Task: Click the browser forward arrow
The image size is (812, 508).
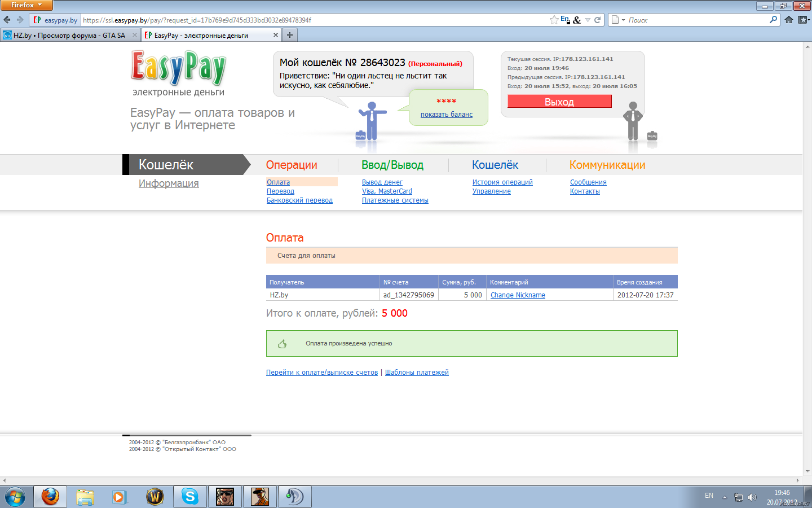Action: tap(20, 20)
